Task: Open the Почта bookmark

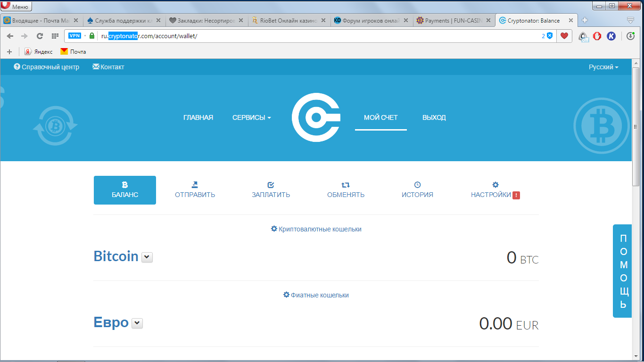Action: (73, 51)
